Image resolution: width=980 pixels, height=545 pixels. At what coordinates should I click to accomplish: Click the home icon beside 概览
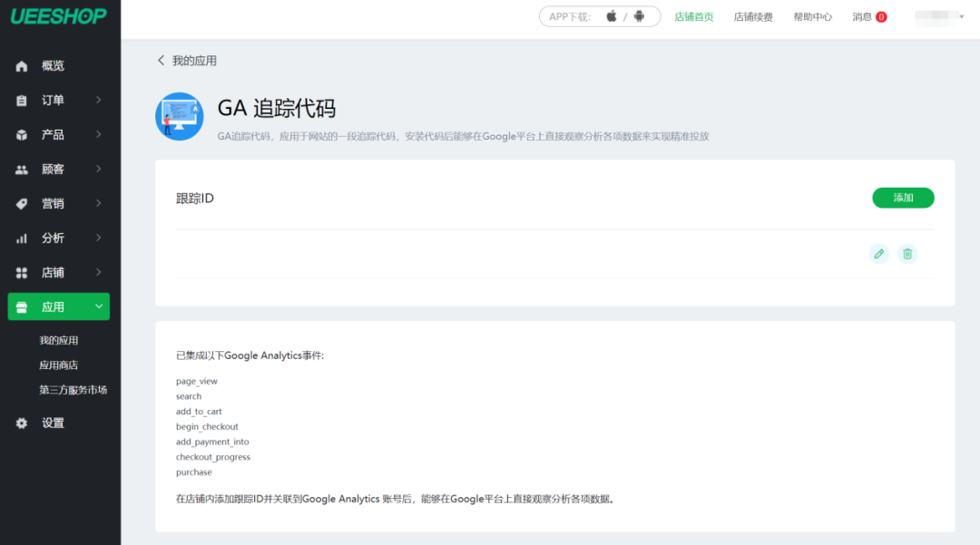click(x=22, y=66)
